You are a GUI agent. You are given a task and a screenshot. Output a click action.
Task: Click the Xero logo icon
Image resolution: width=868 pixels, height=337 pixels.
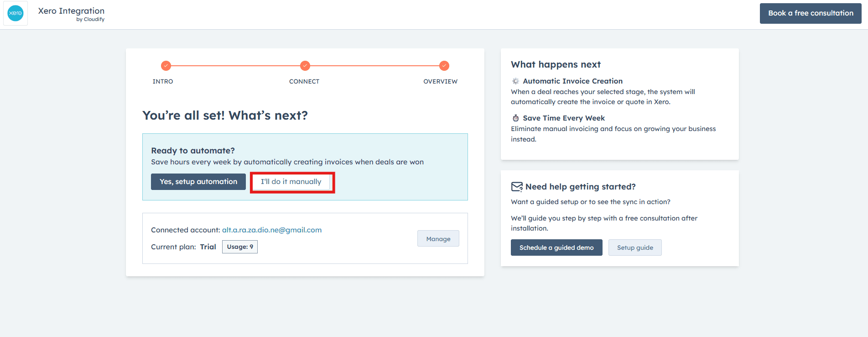(x=16, y=13)
